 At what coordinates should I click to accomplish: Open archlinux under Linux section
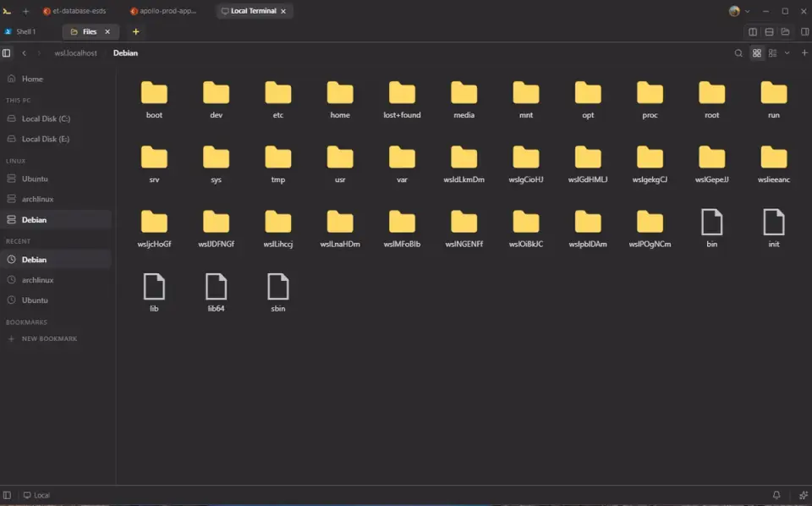click(56, 199)
